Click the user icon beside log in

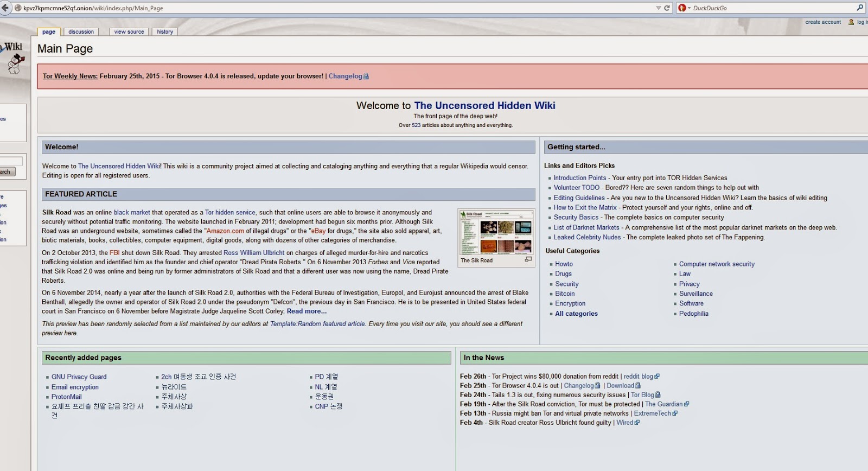coord(851,22)
